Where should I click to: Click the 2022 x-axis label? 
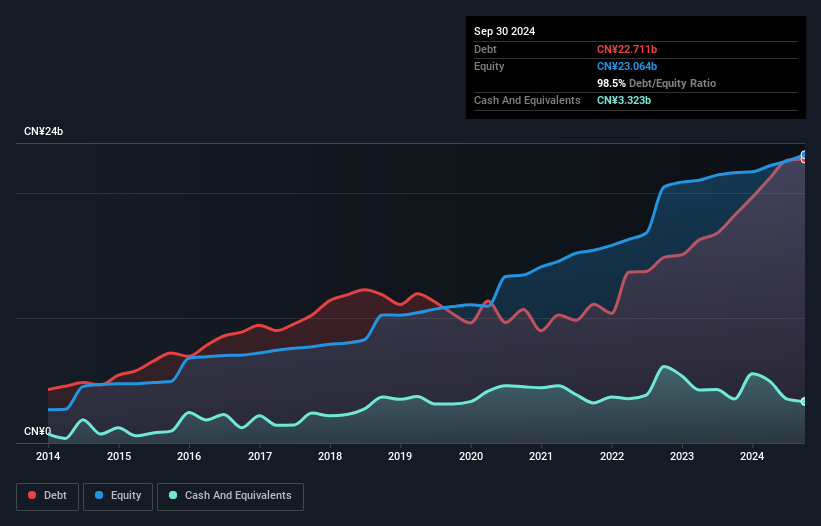tap(612, 456)
